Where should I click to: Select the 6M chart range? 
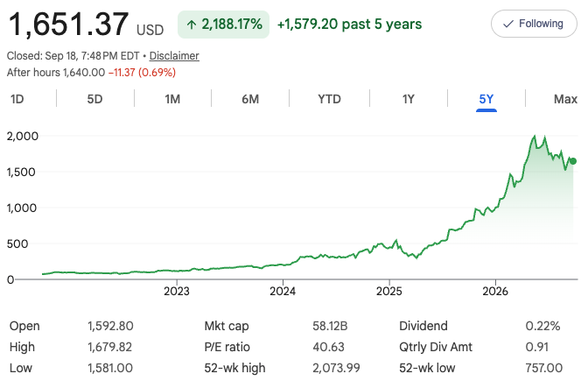coord(250,99)
